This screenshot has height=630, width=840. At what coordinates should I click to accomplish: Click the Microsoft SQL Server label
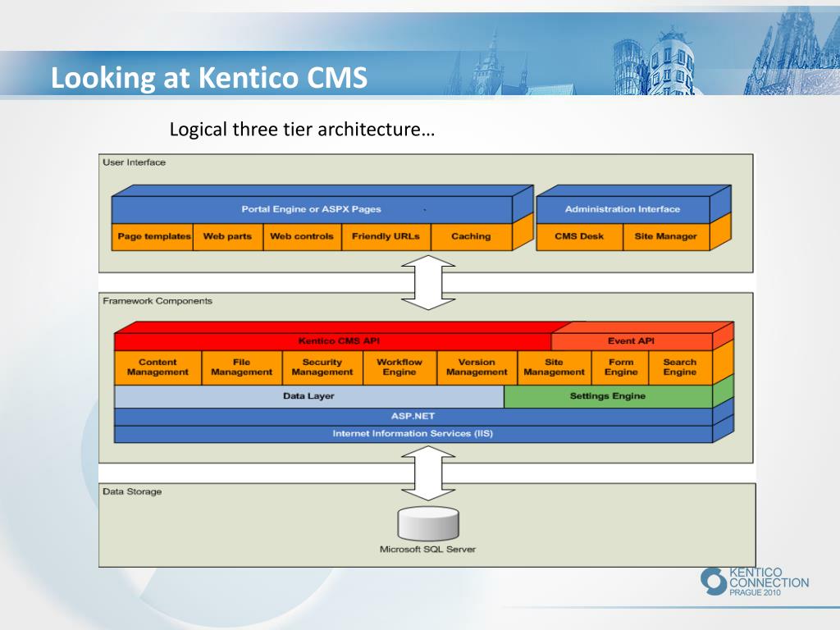click(427, 550)
